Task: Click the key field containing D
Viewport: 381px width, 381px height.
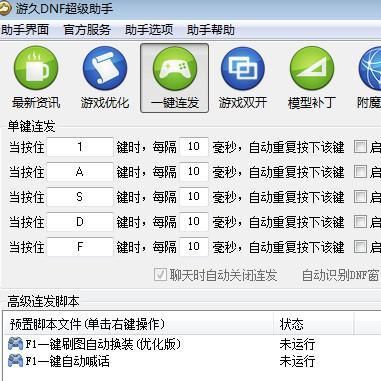Action: coord(80,222)
